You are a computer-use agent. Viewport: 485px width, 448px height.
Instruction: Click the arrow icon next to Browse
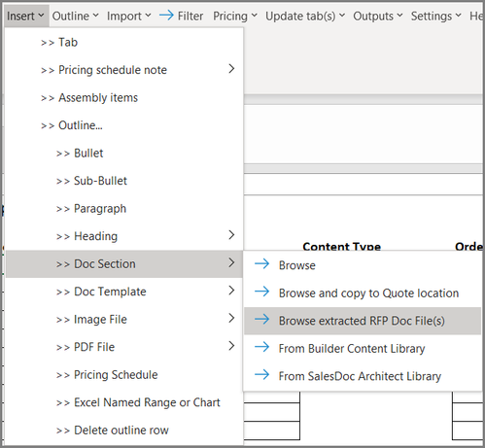tap(261, 264)
